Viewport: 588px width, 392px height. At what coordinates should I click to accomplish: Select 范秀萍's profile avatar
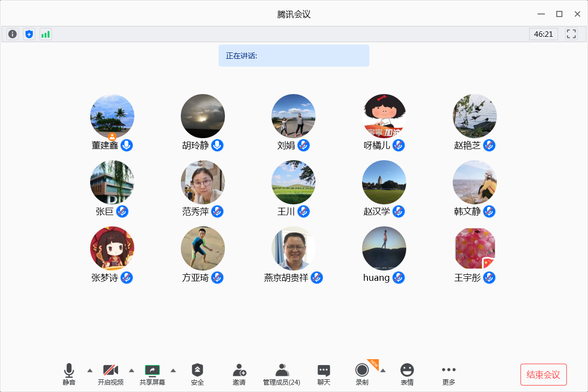click(x=203, y=182)
